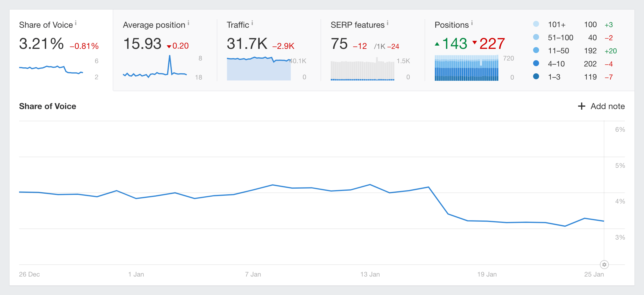Click the Positions info icon

472,23
